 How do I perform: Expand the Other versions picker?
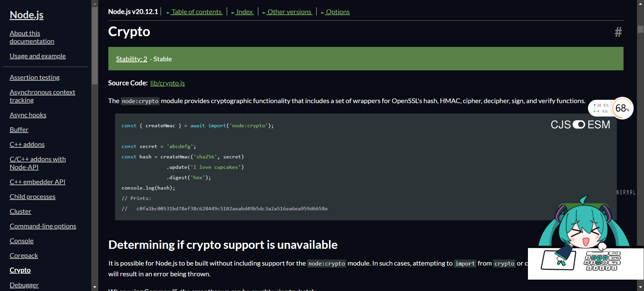click(287, 12)
